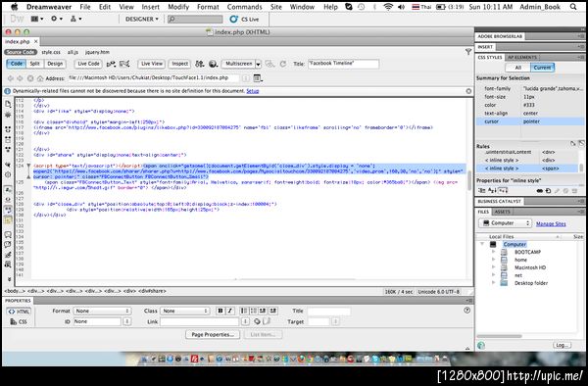Open the CS Live services
The width and height of the screenshot is (588, 386).
tap(244, 20)
